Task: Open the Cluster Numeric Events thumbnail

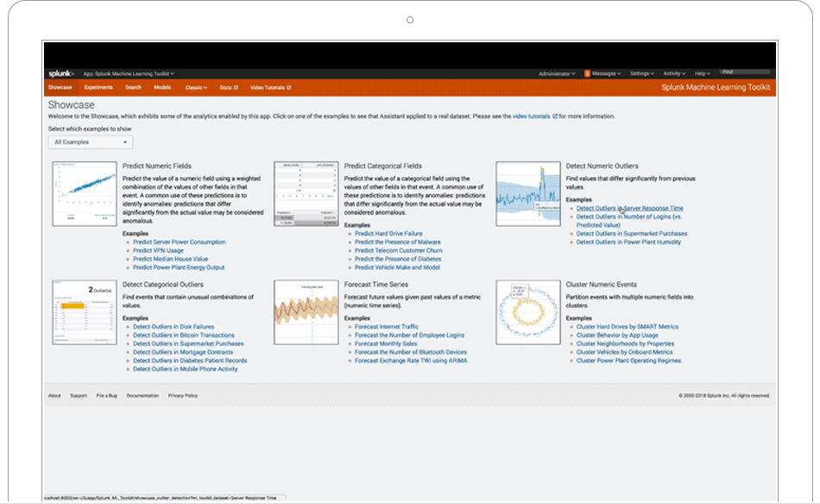Action: point(528,312)
